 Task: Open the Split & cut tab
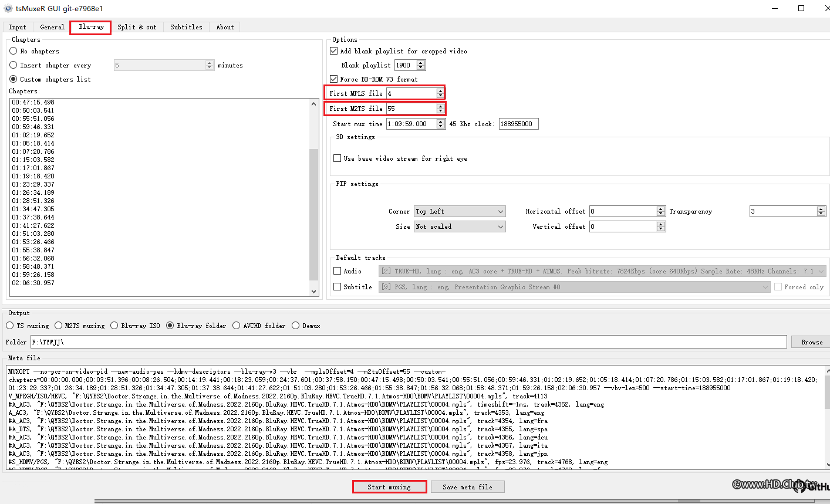click(x=137, y=27)
